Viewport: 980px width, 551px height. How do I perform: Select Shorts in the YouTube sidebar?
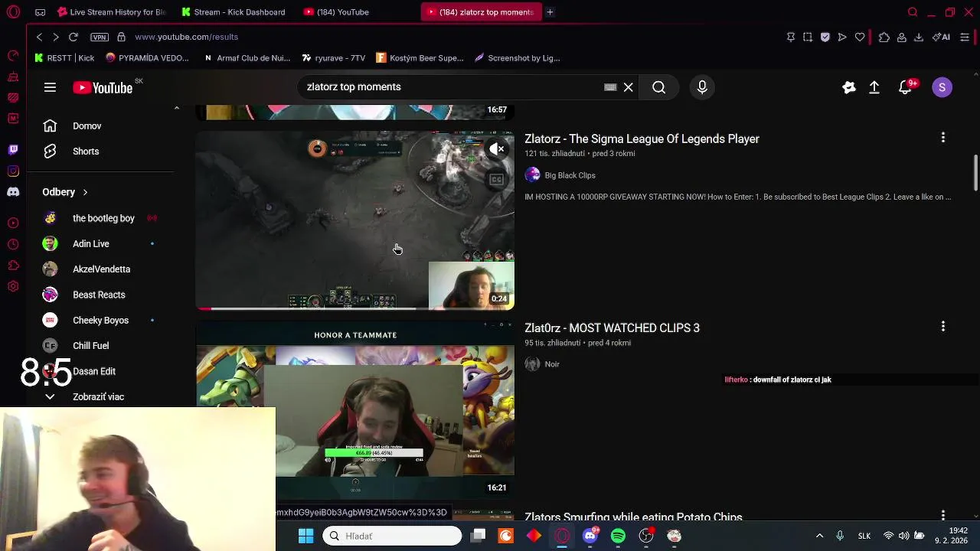[x=86, y=152]
